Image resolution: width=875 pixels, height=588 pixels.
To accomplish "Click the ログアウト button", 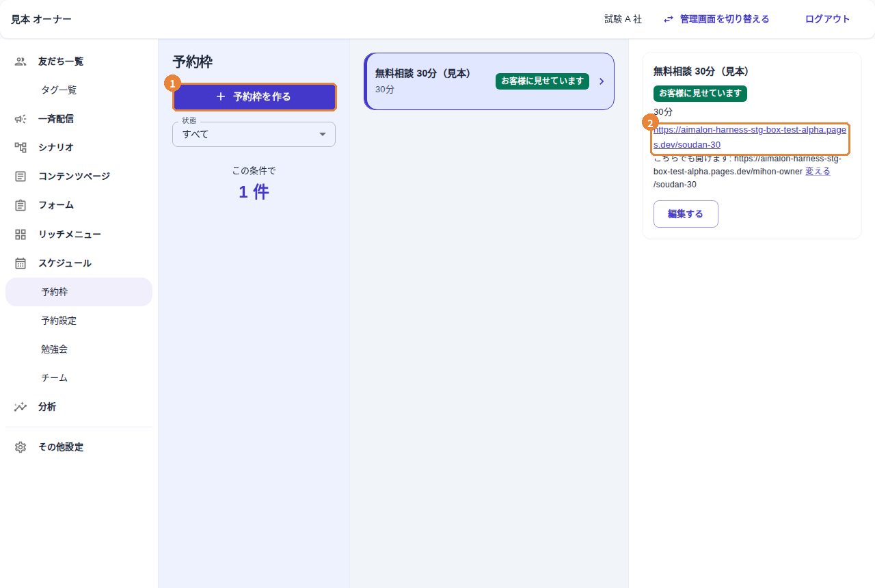I will (828, 19).
